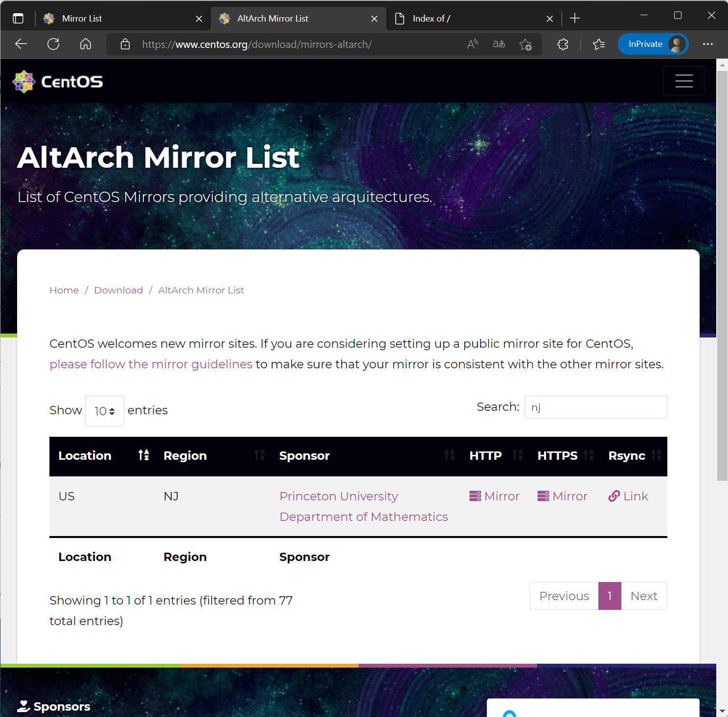Image resolution: width=728 pixels, height=717 pixels.
Task: Open the Extensions menu
Action: pyautogui.click(x=563, y=44)
